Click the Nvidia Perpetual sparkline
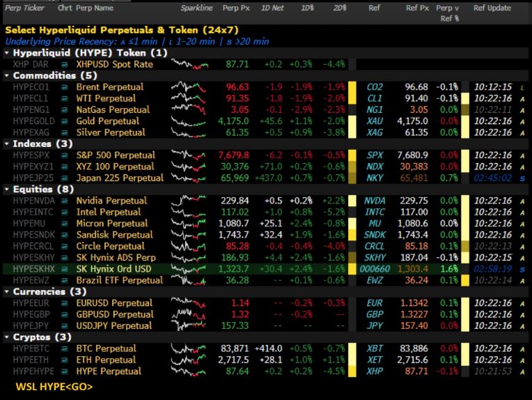532x400 pixels. pyautogui.click(x=189, y=201)
